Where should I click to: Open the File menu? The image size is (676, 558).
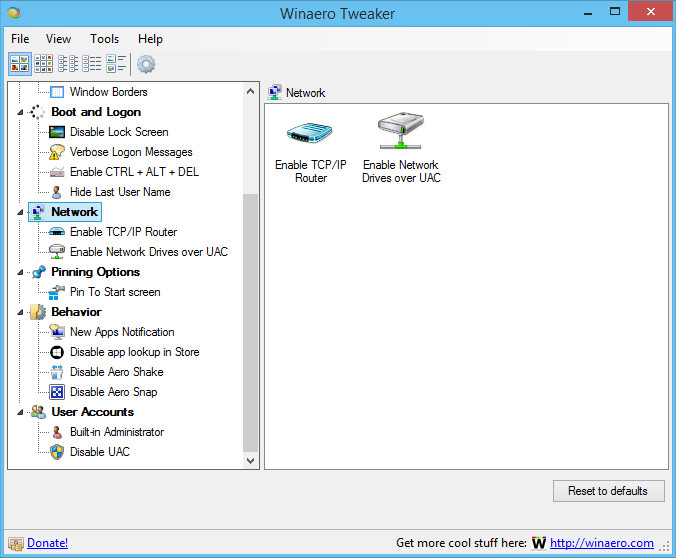(20, 39)
